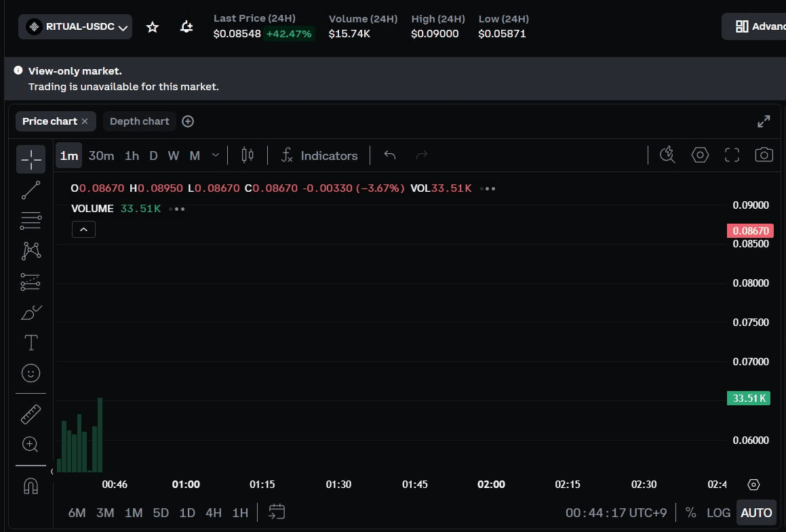Add a new chart tab
This screenshot has height=532, width=786.
(188, 121)
